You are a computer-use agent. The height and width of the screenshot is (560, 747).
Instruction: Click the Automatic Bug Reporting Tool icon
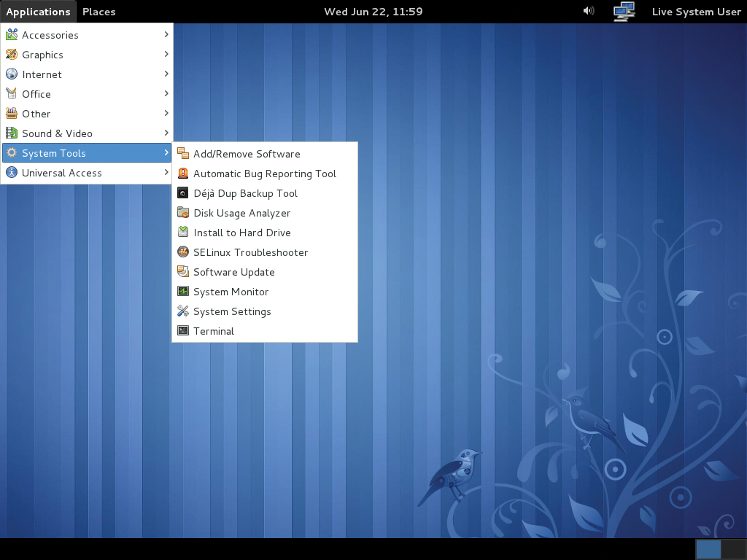(183, 174)
